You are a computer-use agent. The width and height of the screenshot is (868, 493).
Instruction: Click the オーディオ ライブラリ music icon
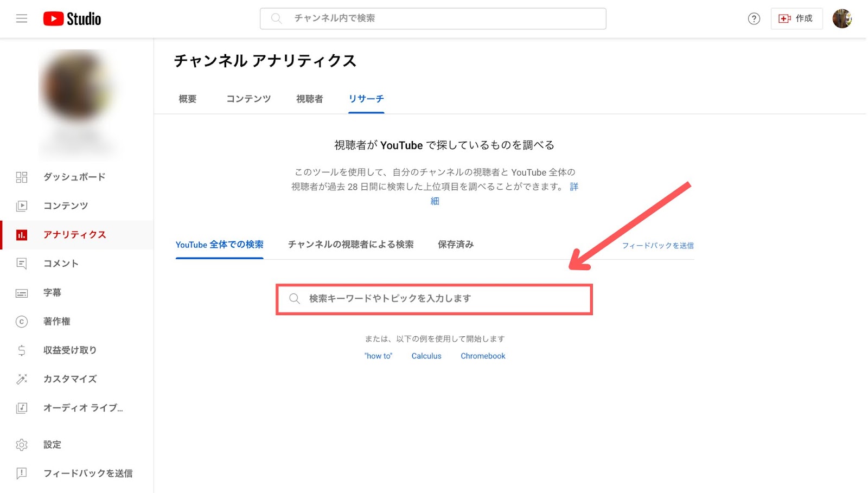[x=22, y=408]
